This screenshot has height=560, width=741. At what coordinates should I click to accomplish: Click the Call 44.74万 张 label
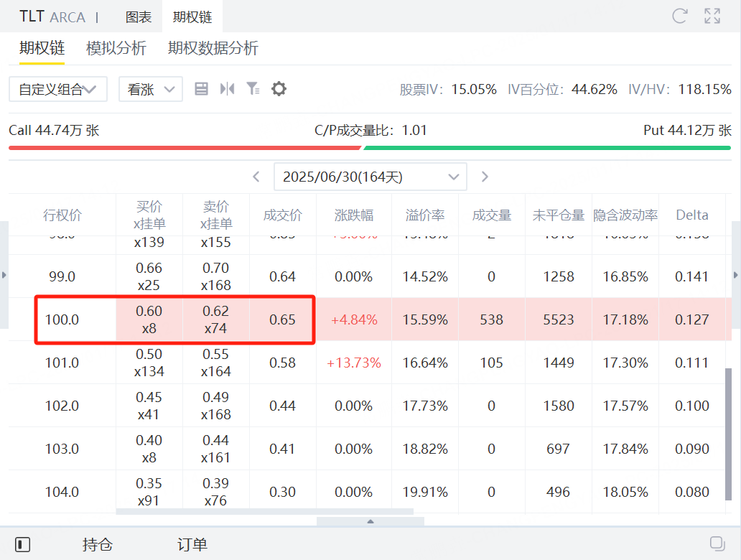point(55,130)
